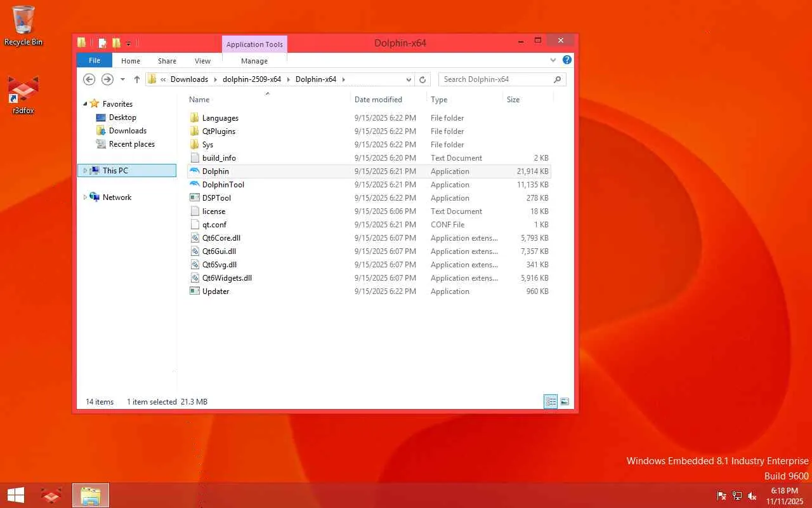Switch to the Home ribbon tab
Image resolution: width=812 pixels, height=508 pixels.
click(131, 61)
